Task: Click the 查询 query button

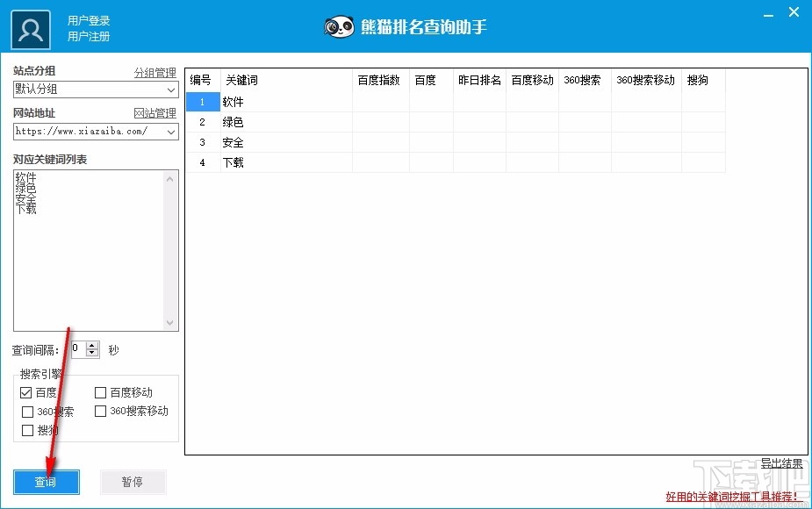Action: click(46, 481)
